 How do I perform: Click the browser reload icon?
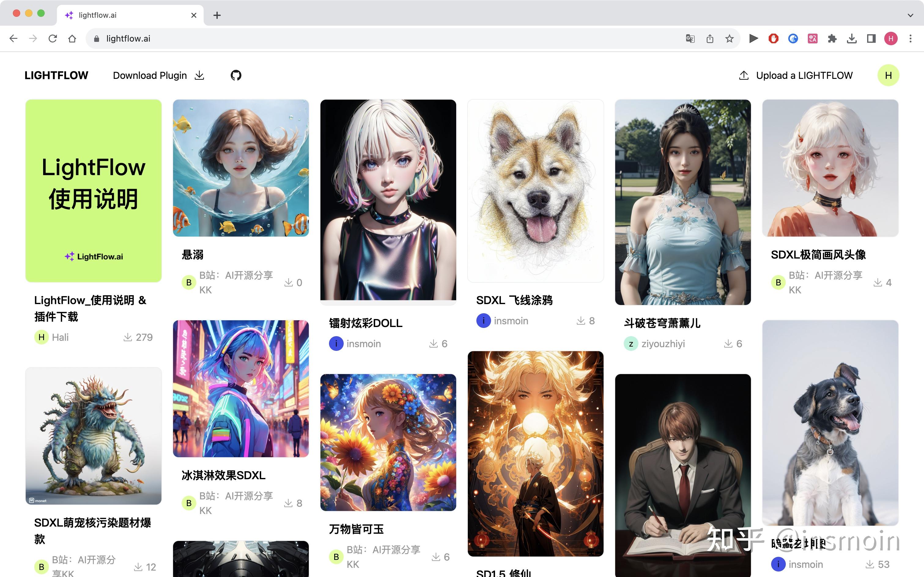coord(53,39)
